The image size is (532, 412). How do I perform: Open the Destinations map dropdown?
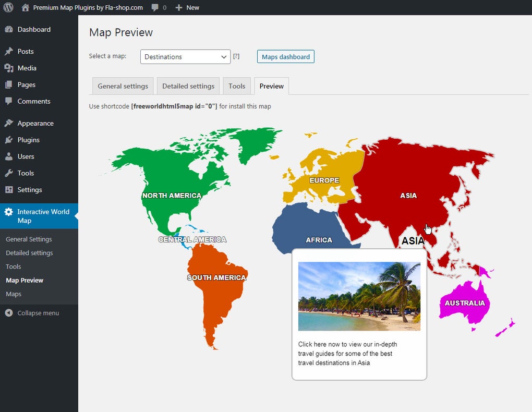[x=185, y=57]
